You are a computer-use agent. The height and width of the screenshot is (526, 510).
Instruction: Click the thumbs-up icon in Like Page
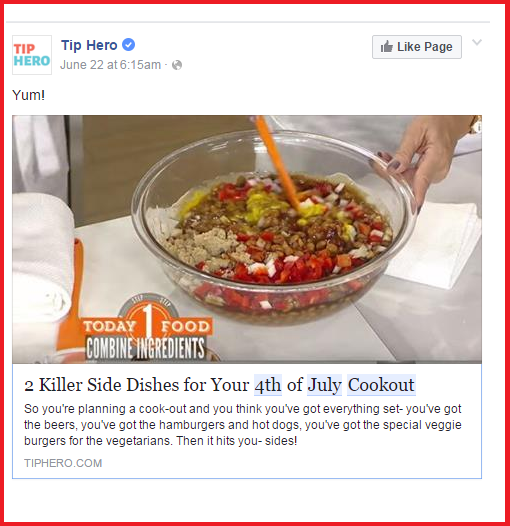(x=387, y=47)
